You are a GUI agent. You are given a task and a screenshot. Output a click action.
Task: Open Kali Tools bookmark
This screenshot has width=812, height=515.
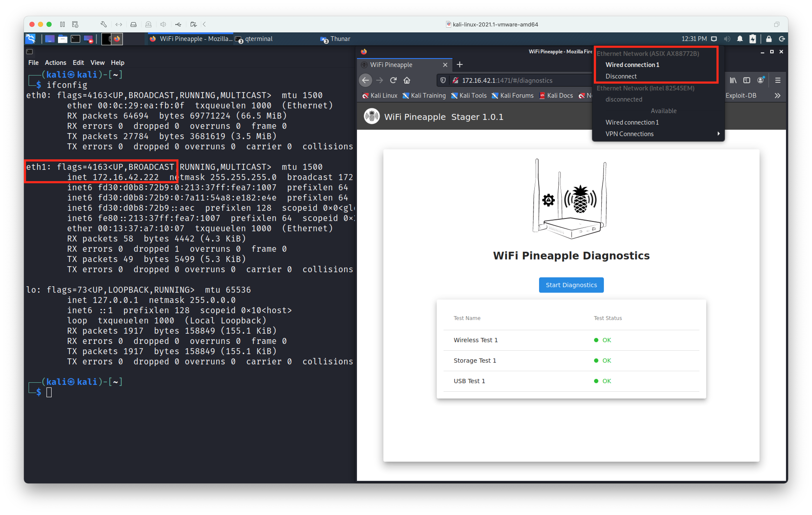(469, 96)
